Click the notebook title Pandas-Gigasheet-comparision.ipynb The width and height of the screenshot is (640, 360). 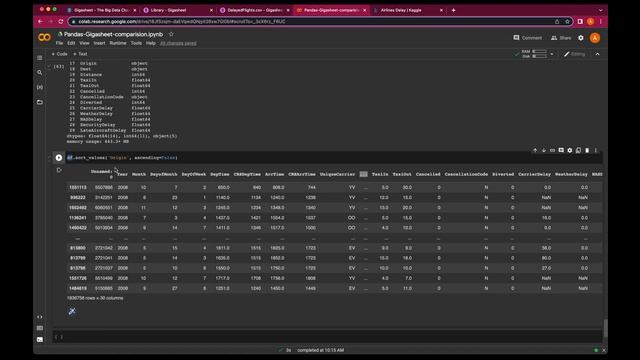click(x=113, y=34)
